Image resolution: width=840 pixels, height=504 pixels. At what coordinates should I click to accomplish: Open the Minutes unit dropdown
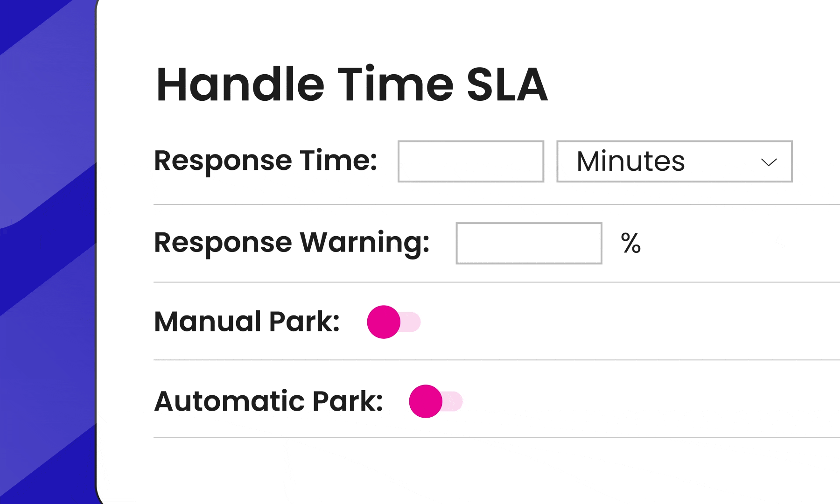click(x=674, y=161)
